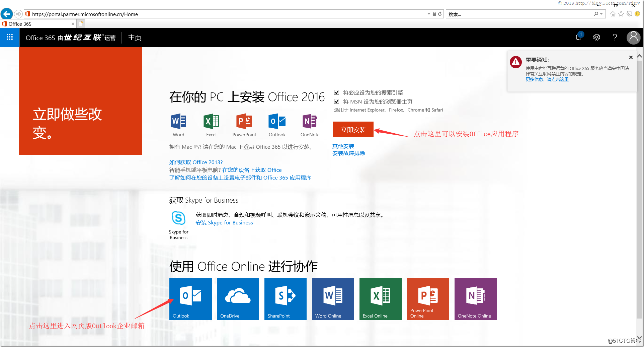Open the Excel Online tile

click(381, 299)
